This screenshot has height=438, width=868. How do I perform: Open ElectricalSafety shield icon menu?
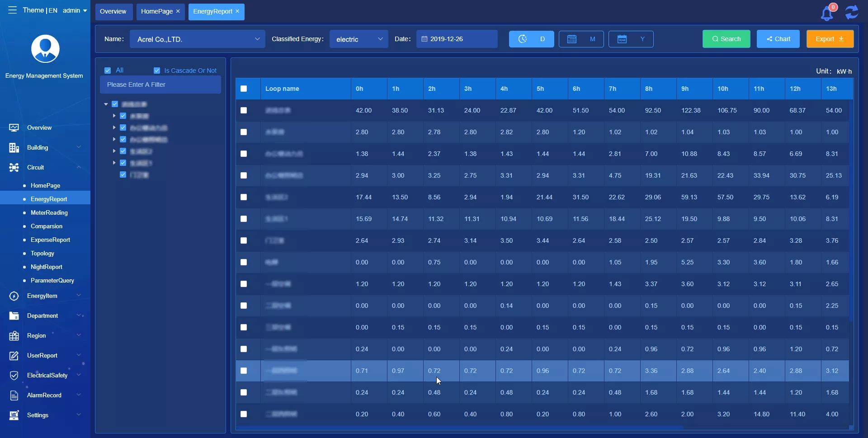pos(14,375)
